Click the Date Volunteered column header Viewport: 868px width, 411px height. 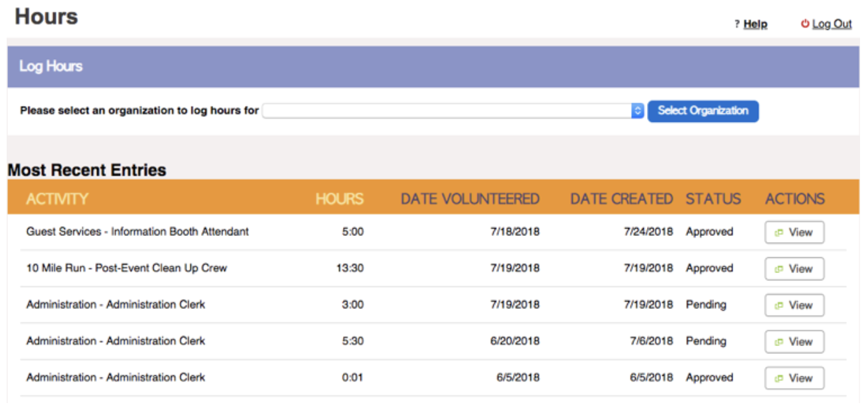[470, 199]
